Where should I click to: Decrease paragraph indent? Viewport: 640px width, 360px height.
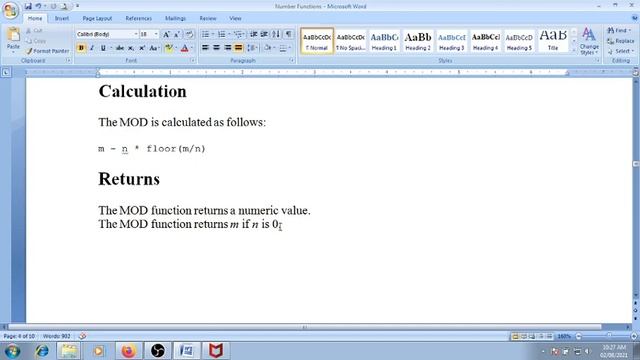pyautogui.click(x=253, y=34)
